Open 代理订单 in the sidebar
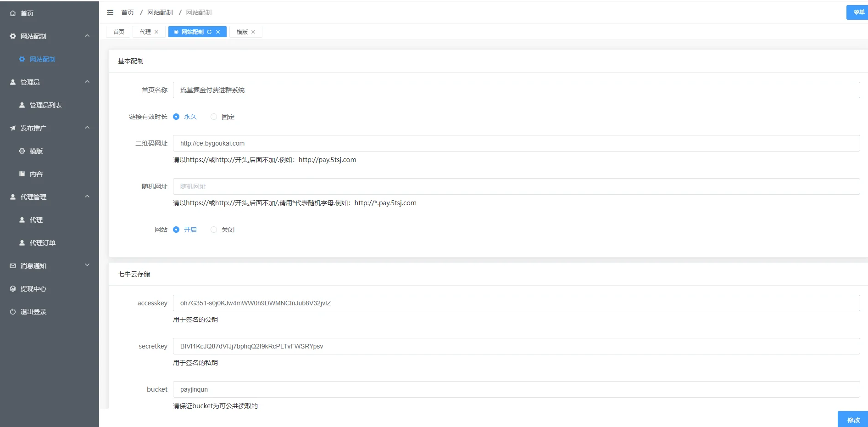The height and width of the screenshot is (427, 868). click(x=42, y=243)
